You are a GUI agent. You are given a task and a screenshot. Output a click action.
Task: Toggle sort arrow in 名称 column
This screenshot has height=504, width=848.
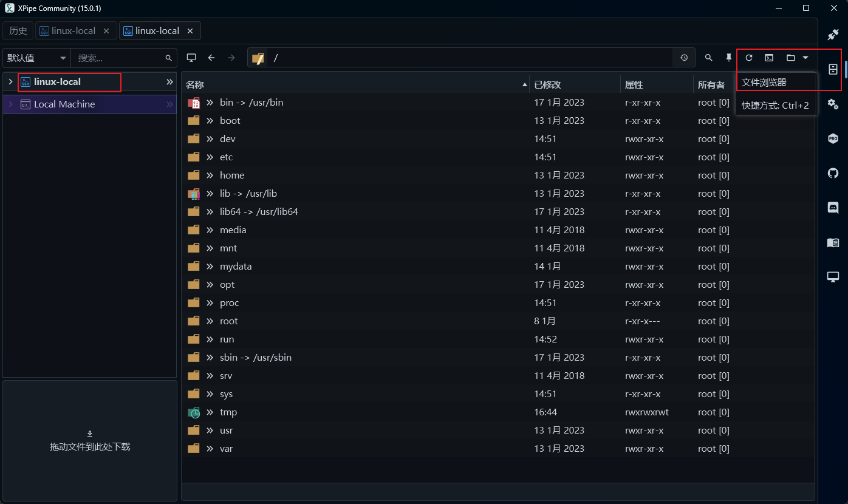525,85
